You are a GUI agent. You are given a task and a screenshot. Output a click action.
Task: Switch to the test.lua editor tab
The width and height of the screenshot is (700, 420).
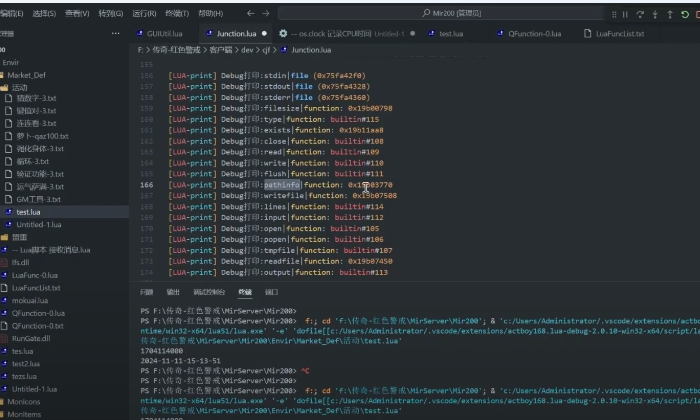coord(450,33)
